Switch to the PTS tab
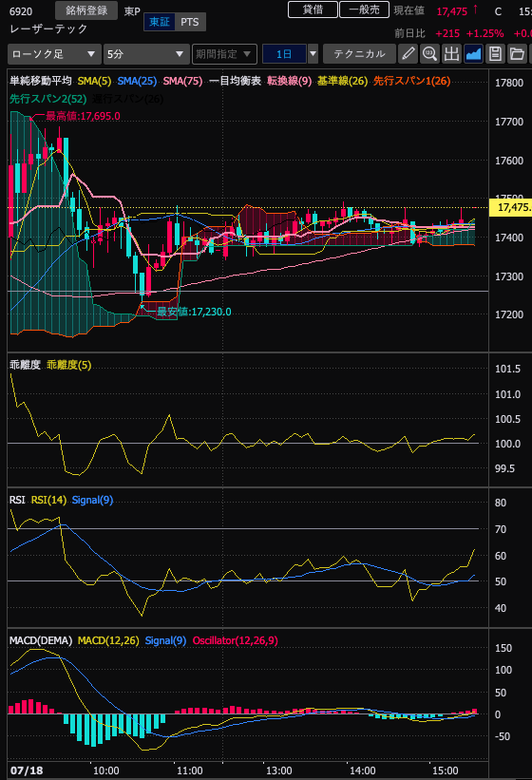The image size is (532, 780). [190, 22]
